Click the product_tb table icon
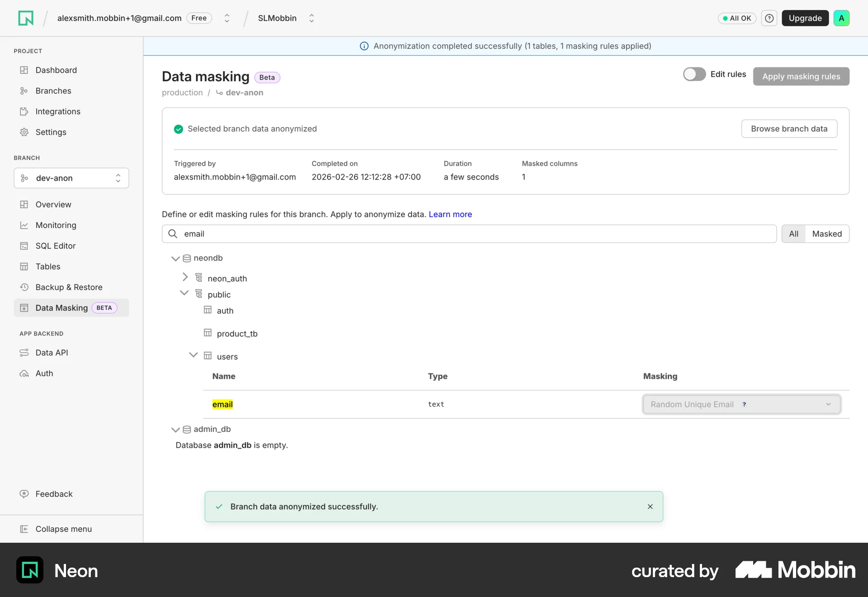868x597 pixels. point(208,333)
